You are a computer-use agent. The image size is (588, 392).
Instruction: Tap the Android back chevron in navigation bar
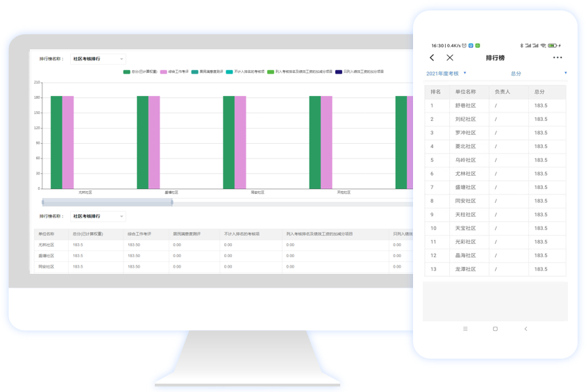[x=526, y=329]
